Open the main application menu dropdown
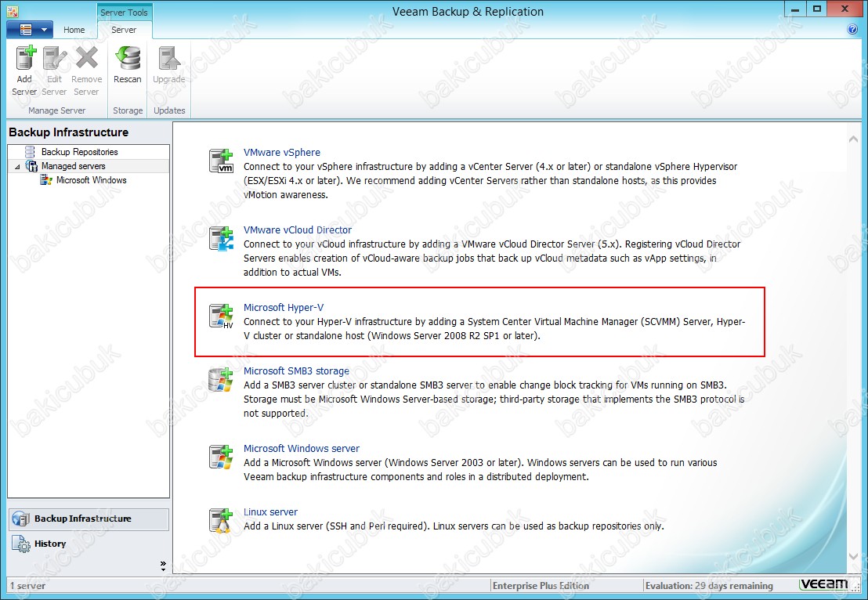The width and height of the screenshot is (868, 600). [x=30, y=29]
